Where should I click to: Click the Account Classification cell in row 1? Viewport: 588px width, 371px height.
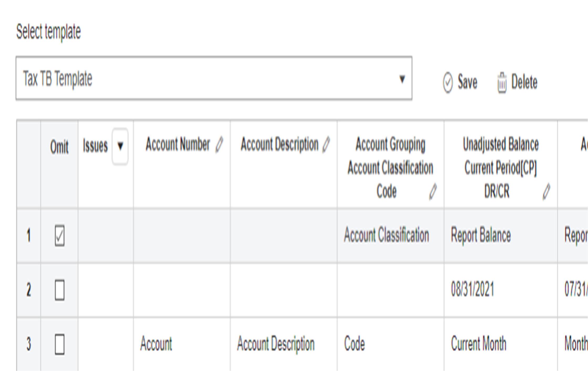[x=386, y=236]
